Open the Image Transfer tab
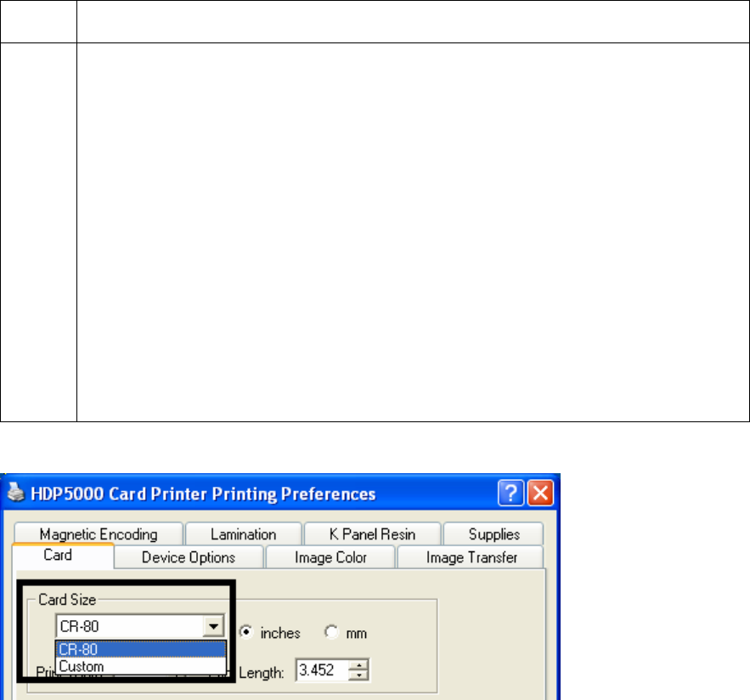 tap(471, 557)
